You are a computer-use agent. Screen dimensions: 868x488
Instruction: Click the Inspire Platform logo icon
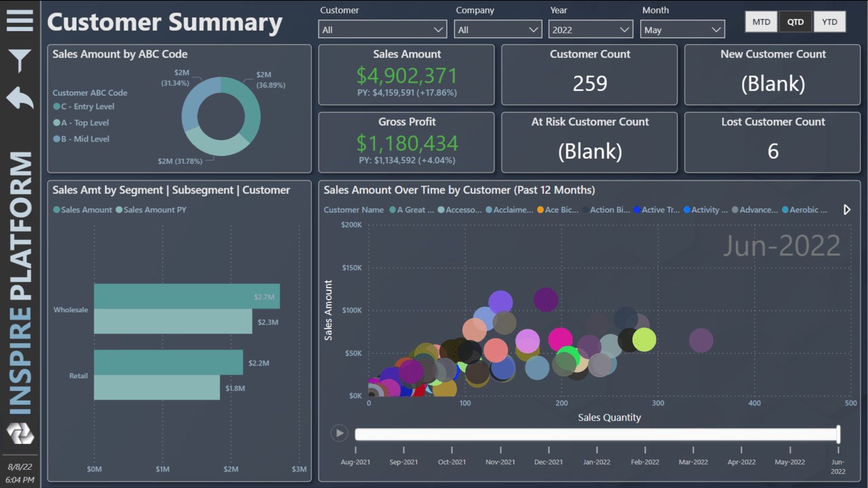(x=20, y=432)
